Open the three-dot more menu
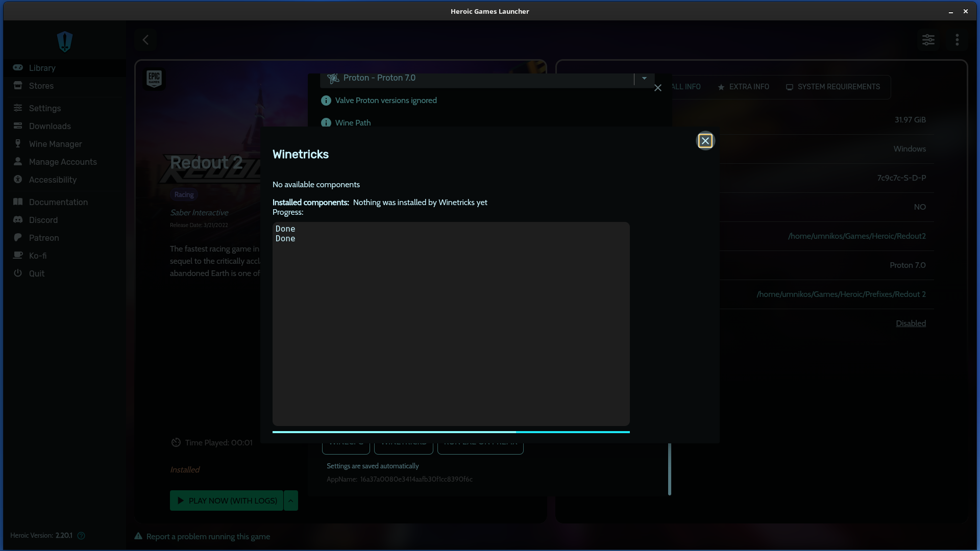The image size is (980, 551). 957,40
